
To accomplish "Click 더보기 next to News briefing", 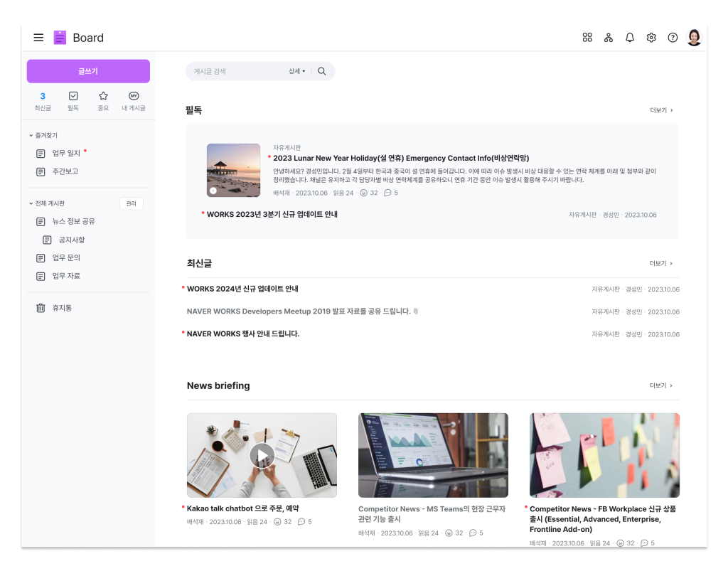I will 660,385.
